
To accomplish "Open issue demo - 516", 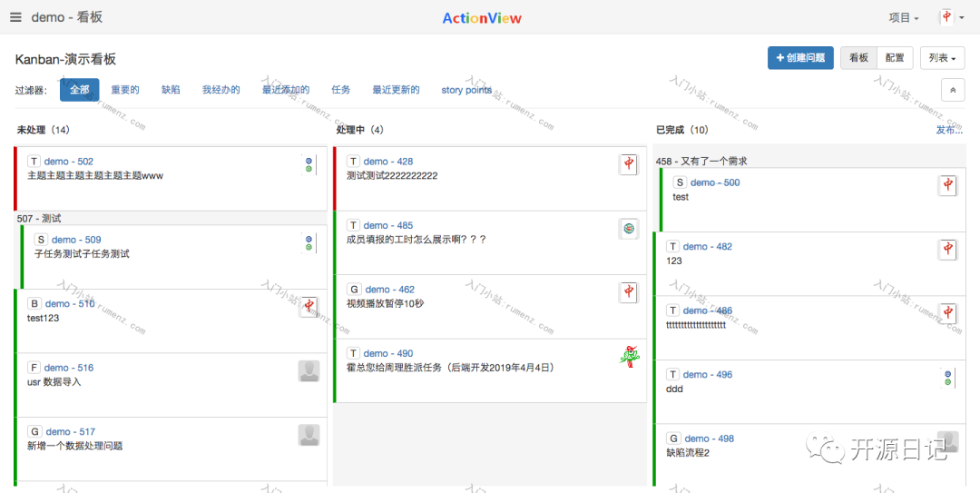I will click(69, 368).
